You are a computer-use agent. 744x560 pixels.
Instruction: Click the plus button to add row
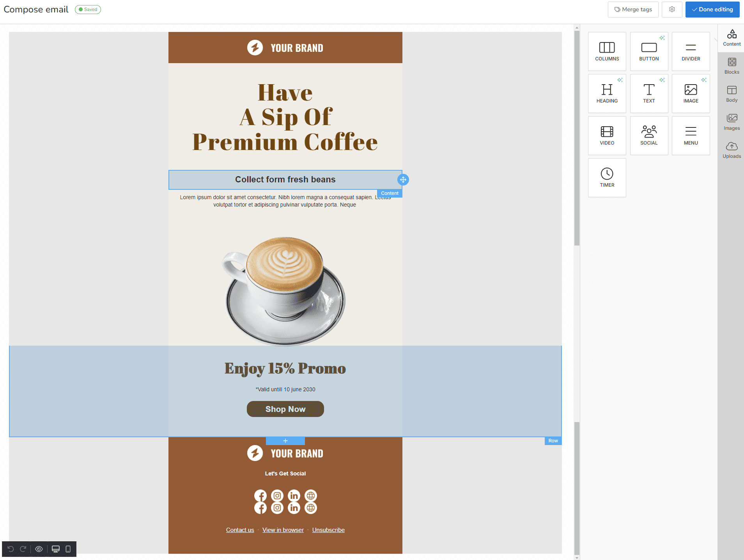click(285, 441)
